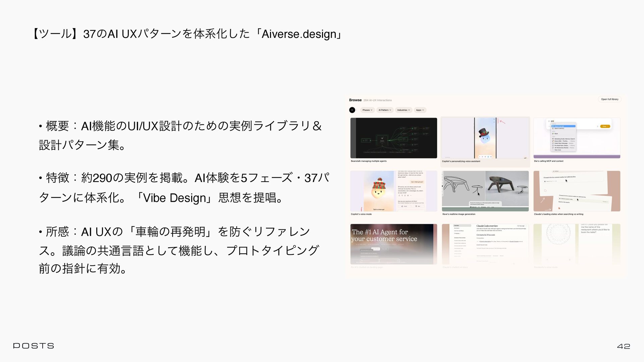Viewport: 644px width, 362px height.
Task: Open Beanstalk managing multiple agents thumbnail
Action: click(393, 138)
